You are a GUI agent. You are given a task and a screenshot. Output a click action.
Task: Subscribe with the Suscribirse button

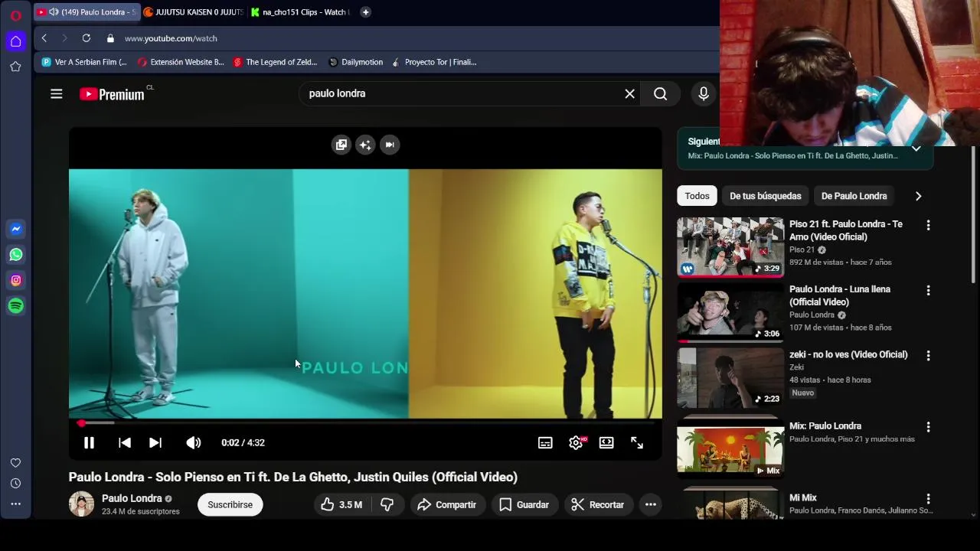(x=230, y=504)
